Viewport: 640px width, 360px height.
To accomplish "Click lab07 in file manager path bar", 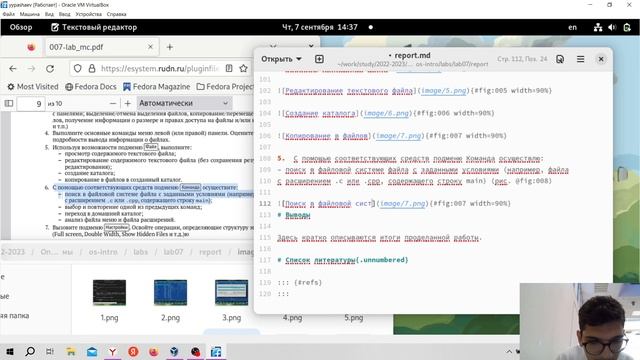I will coord(173,252).
